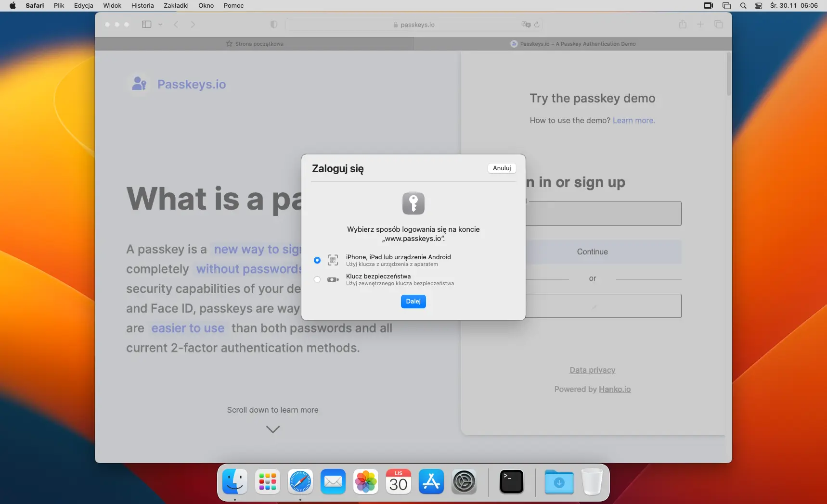827x504 pixels.
Task: Go back with the back arrow
Action: pyautogui.click(x=176, y=25)
